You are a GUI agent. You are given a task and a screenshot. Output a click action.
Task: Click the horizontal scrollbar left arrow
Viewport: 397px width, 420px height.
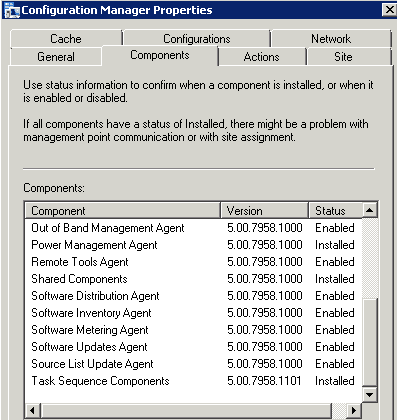pos(33,410)
